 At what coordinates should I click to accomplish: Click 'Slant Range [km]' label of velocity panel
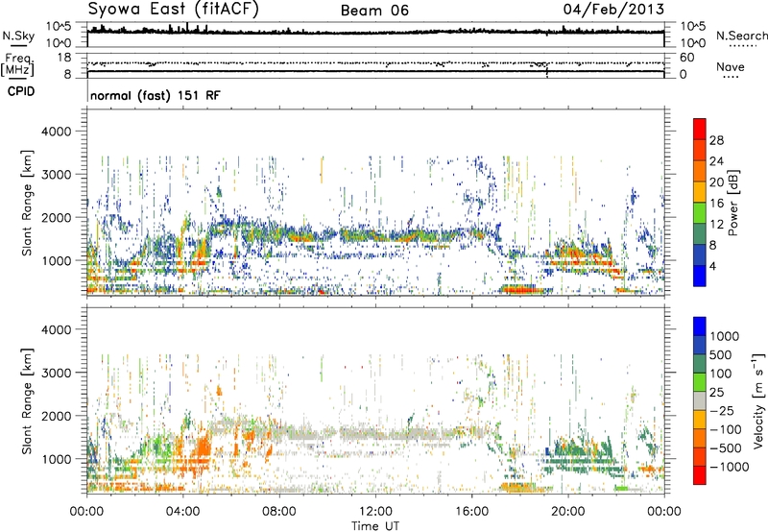(x=27, y=400)
